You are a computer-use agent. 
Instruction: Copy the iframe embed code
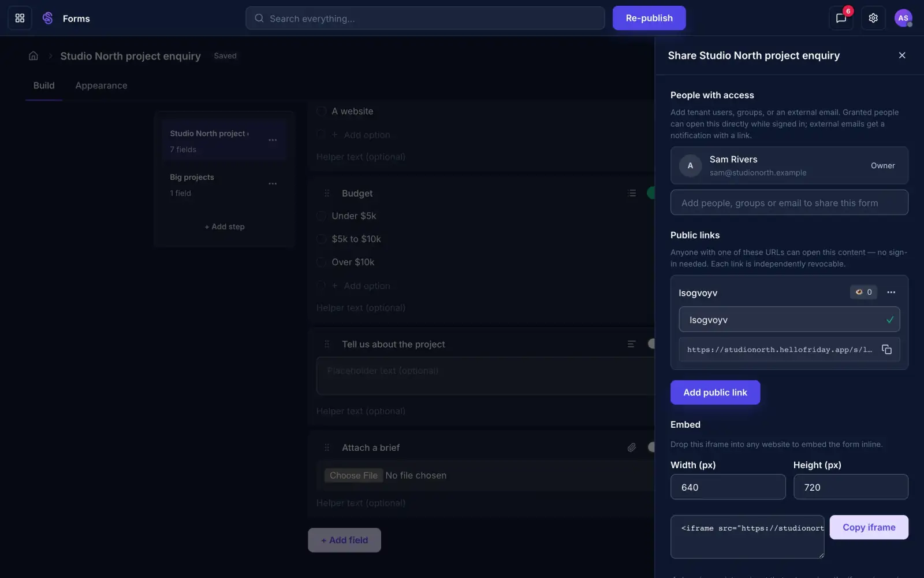click(x=869, y=527)
